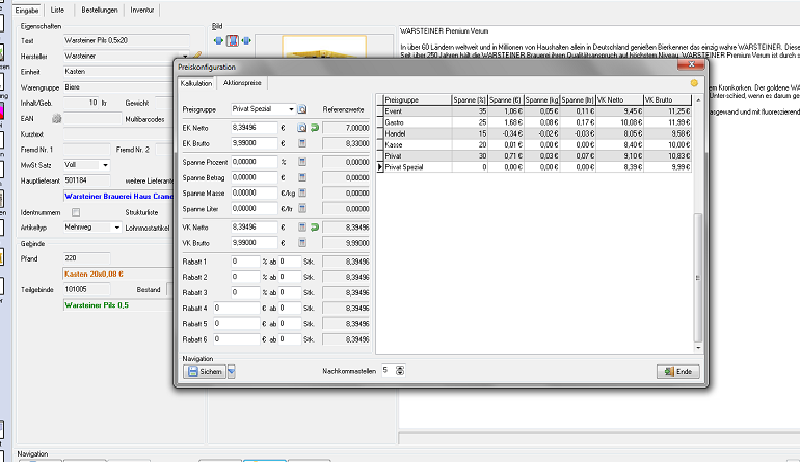The width and height of the screenshot is (800, 462).
Task: Click the VK Netto input field
Action: click(x=254, y=227)
